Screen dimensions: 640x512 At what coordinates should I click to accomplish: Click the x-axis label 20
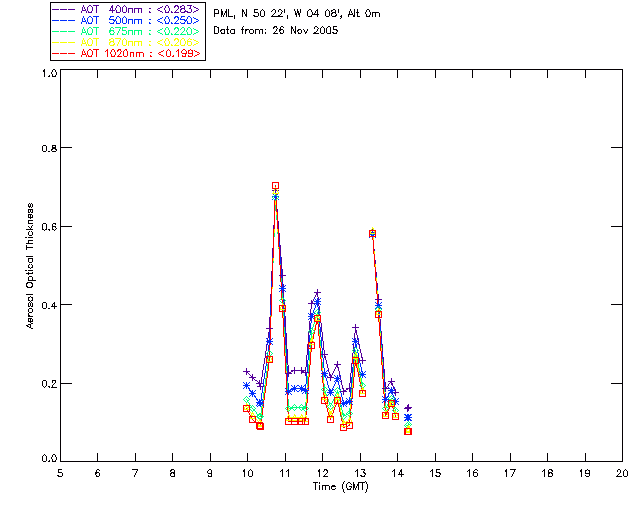[x=622, y=473]
